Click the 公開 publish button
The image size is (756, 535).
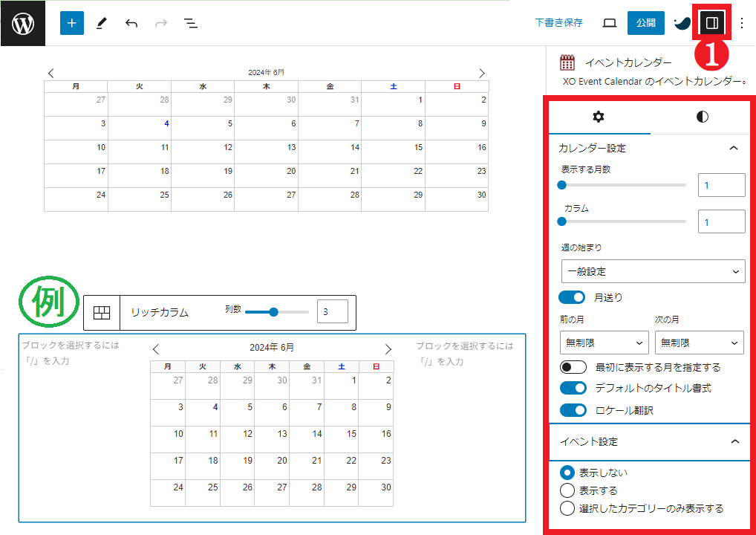coord(645,23)
